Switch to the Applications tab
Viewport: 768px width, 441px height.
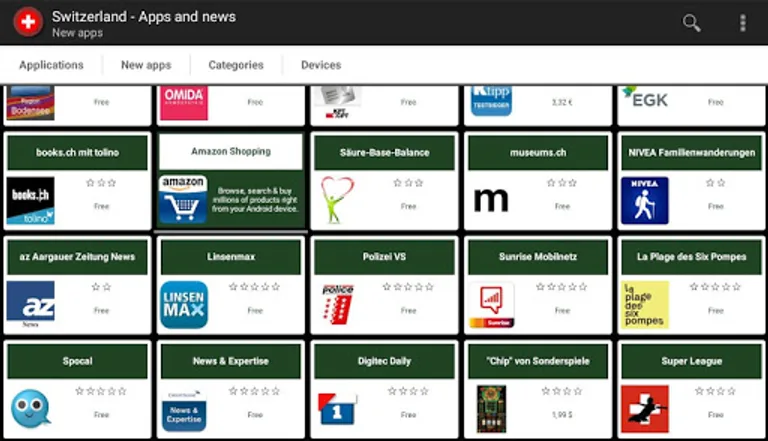click(x=51, y=65)
